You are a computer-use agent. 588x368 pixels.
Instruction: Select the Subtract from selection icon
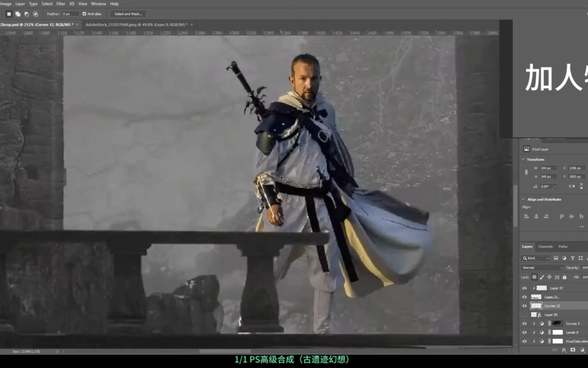coord(27,14)
